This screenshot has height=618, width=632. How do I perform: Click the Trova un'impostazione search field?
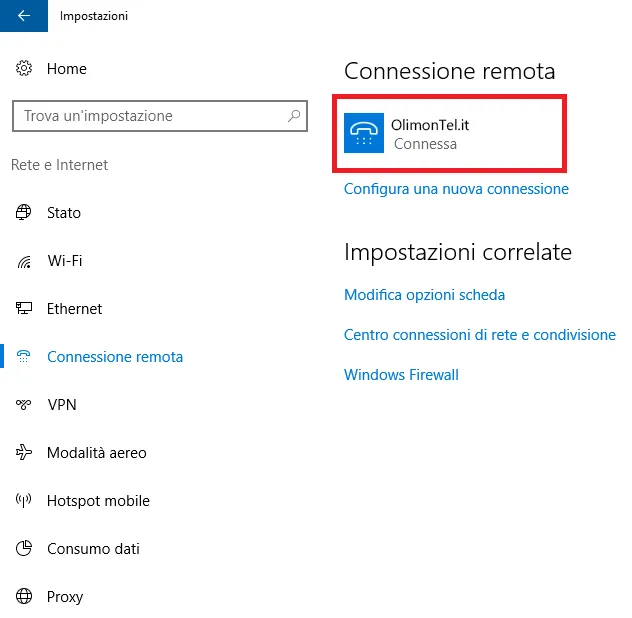tap(150, 116)
